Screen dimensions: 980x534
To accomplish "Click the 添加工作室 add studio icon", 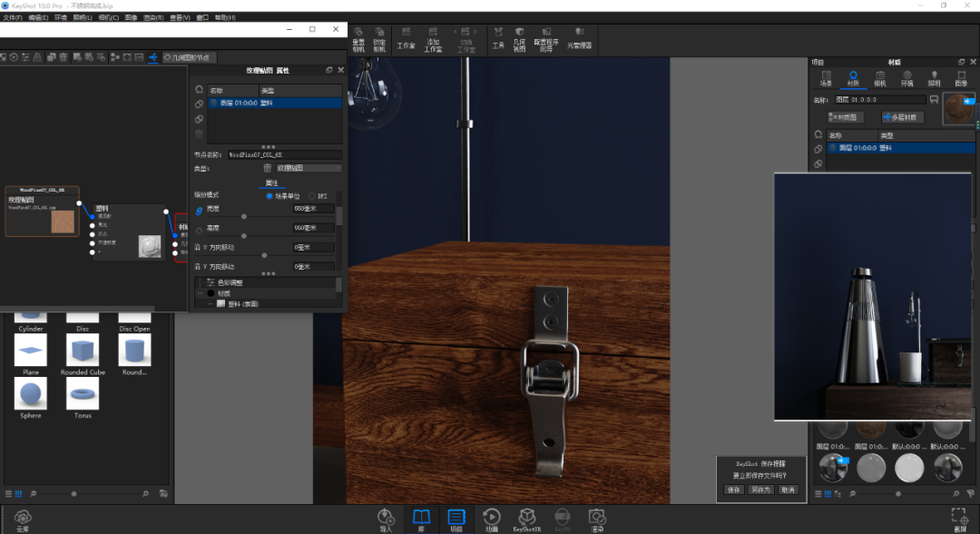I will tap(433, 39).
